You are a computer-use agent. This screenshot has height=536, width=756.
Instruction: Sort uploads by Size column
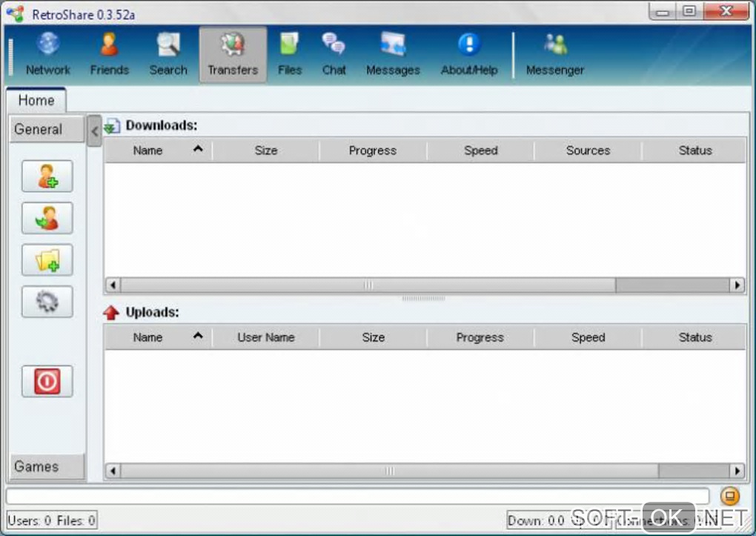point(373,337)
